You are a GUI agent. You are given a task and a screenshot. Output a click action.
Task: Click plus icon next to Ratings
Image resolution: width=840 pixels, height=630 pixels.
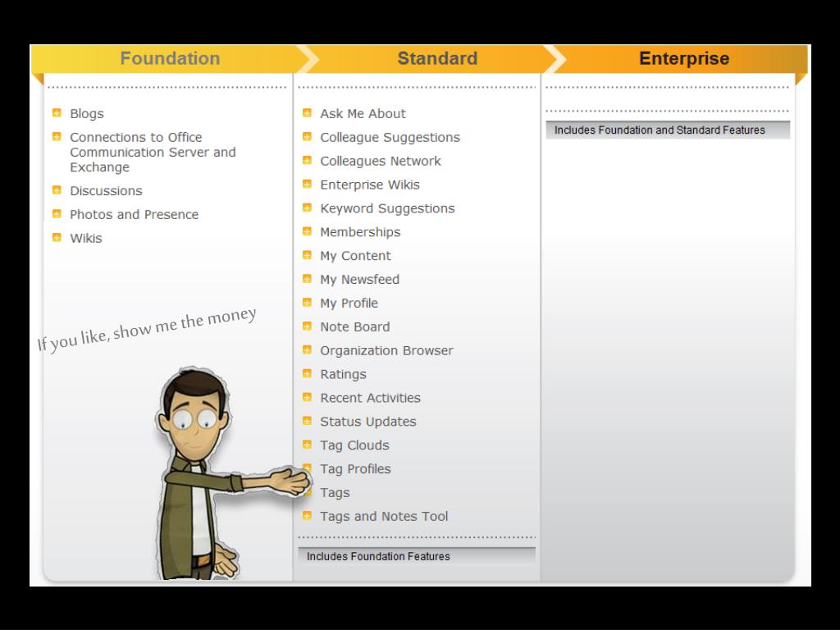307,373
